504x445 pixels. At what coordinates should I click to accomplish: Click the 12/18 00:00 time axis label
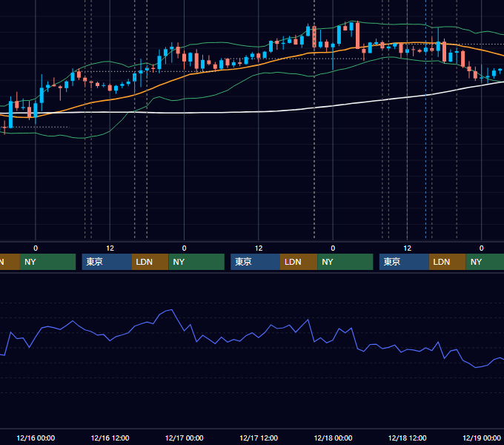333,438
